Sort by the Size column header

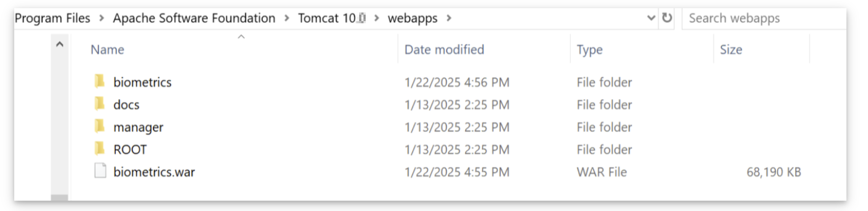point(731,50)
